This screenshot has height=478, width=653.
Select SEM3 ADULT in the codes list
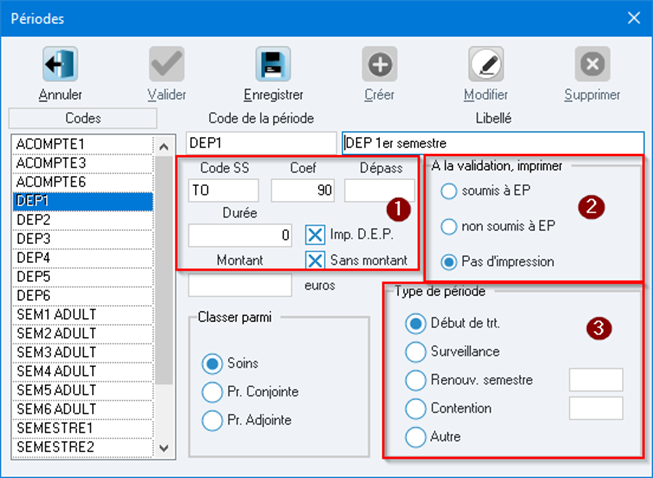83,353
